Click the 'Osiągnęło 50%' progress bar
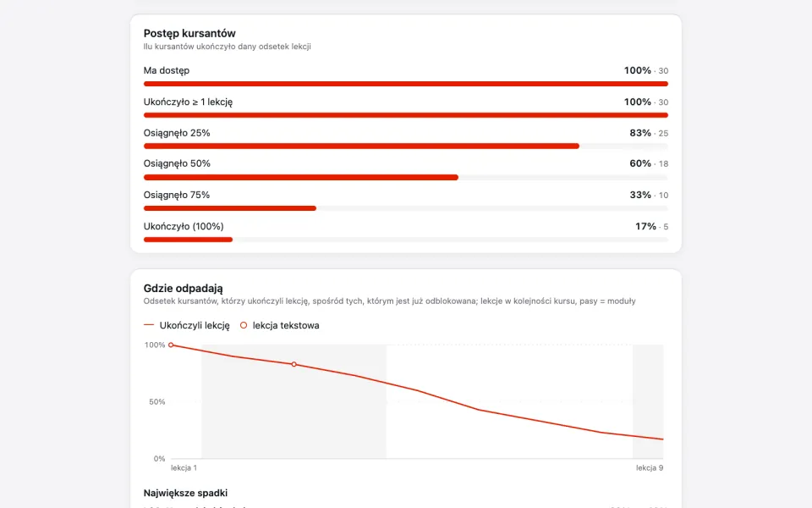The height and width of the screenshot is (508, 812). coord(405,177)
